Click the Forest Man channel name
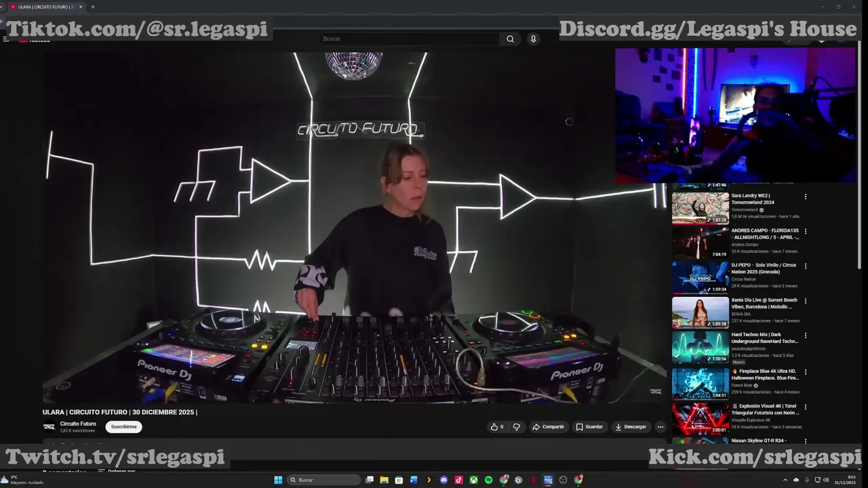Image resolution: width=868 pixels, height=488 pixels. (x=741, y=386)
